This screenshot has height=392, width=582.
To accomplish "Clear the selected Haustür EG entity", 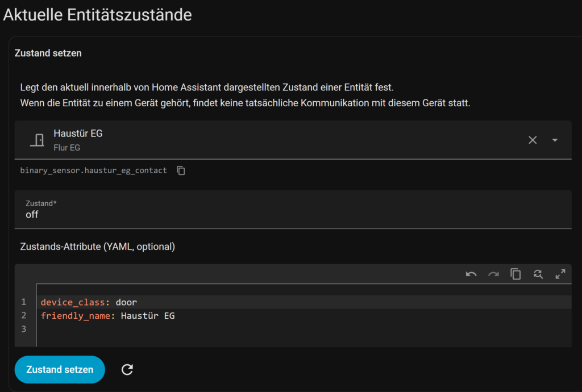I will [533, 140].
